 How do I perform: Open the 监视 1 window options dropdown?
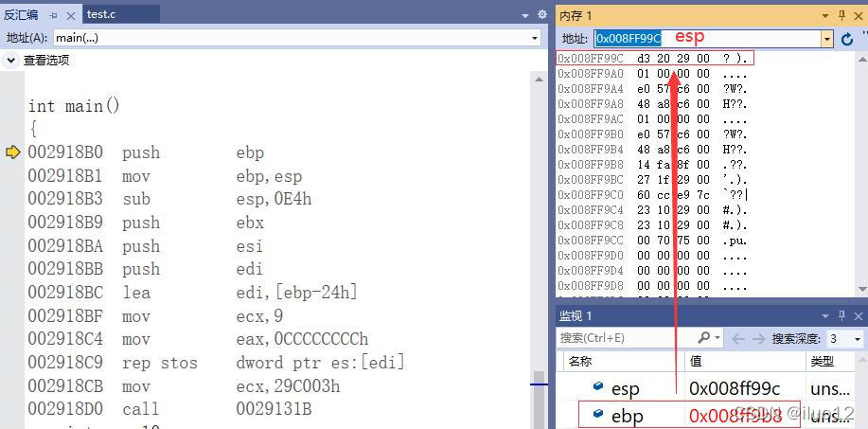825,316
